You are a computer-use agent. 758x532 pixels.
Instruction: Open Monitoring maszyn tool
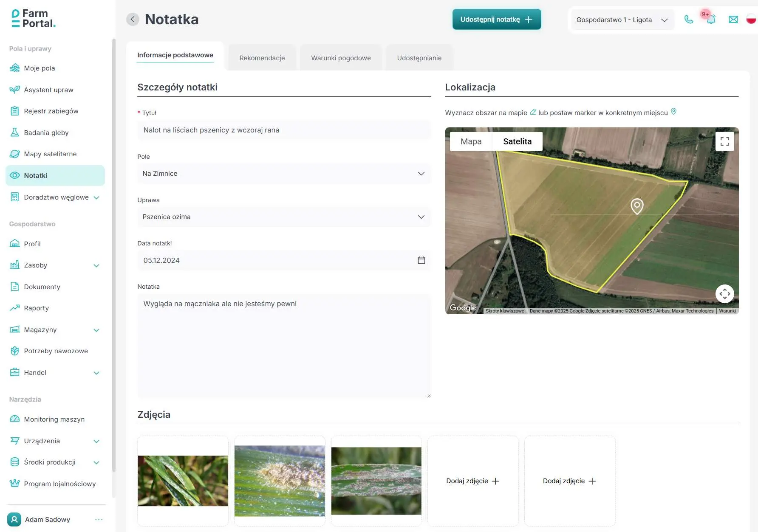[54, 419]
